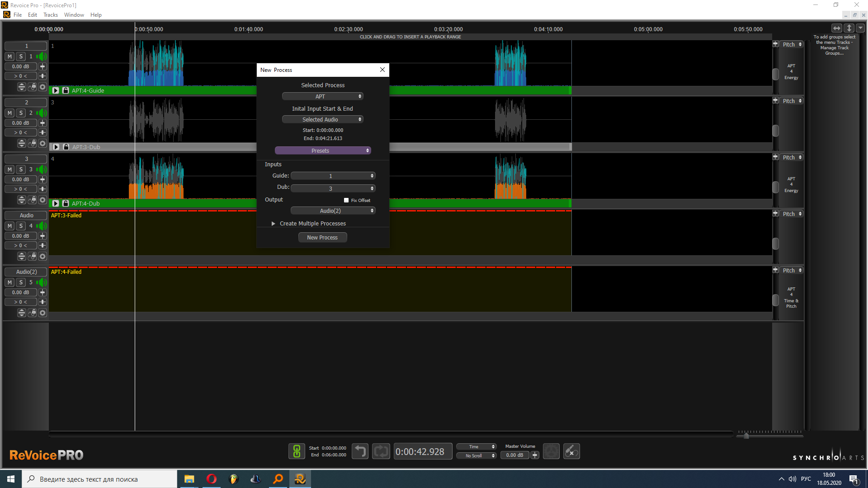868x488 pixels.
Task: Click the lock icon on APT:3-Dub
Action: coord(66,147)
